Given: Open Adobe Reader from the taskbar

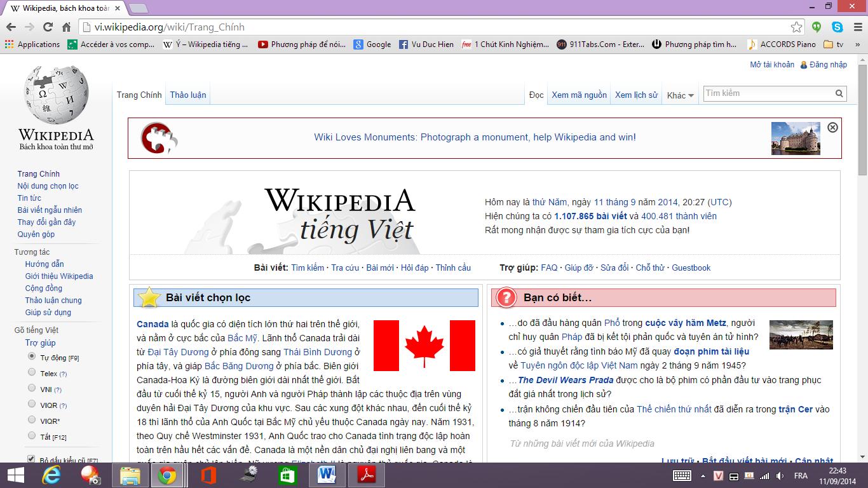Looking at the screenshot, I should [367, 475].
